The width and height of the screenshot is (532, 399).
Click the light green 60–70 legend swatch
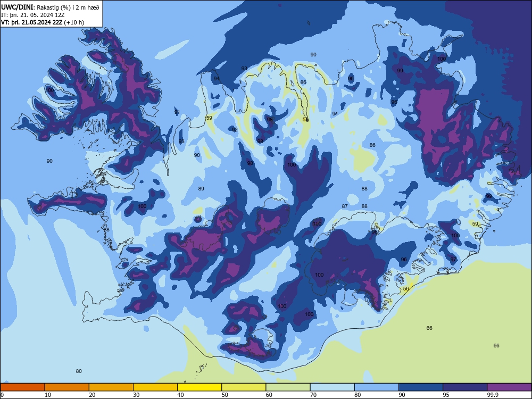pyautogui.click(x=288, y=387)
